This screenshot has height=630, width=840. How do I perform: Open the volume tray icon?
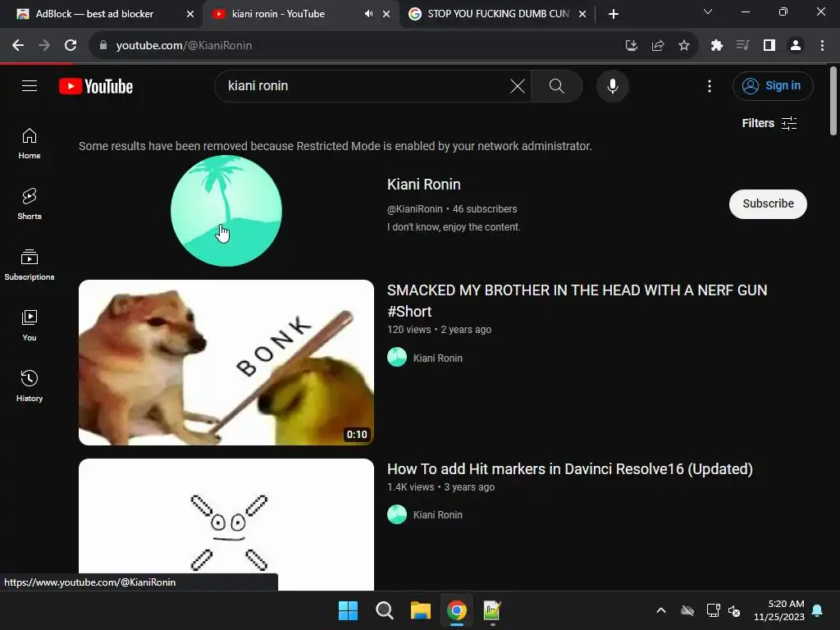point(734,610)
